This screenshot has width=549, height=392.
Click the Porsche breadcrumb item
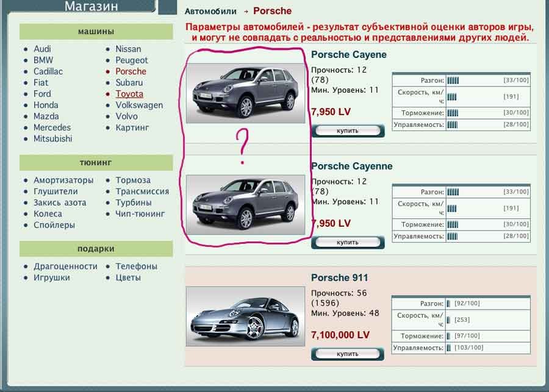pos(273,11)
